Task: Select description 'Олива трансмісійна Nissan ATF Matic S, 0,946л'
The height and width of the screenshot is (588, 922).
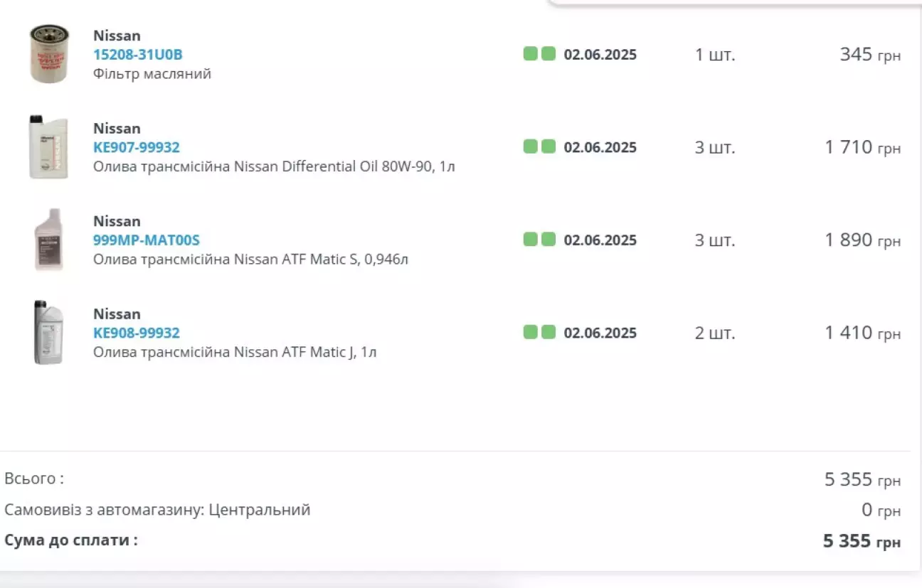Action: pyautogui.click(x=250, y=260)
